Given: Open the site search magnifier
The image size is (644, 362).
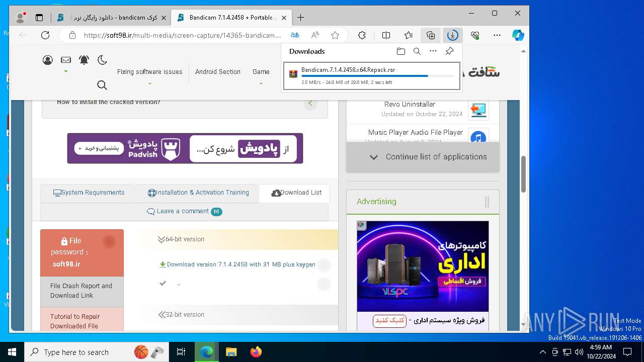Looking at the screenshot, I should pyautogui.click(x=102, y=85).
